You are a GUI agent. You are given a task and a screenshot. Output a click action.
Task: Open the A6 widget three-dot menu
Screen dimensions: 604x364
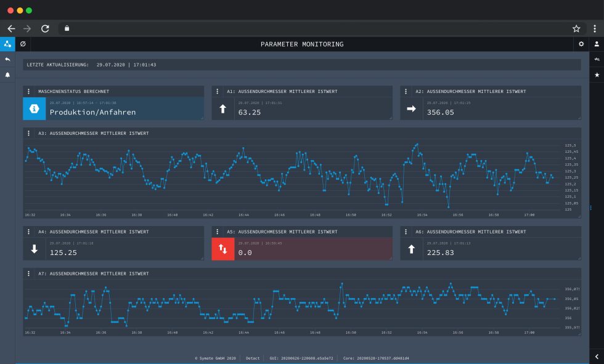[x=406, y=232]
